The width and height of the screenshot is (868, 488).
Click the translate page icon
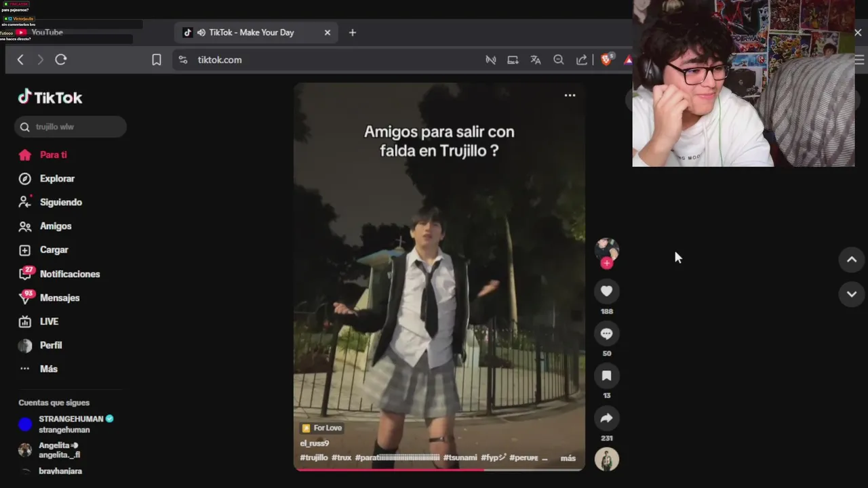point(536,60)
